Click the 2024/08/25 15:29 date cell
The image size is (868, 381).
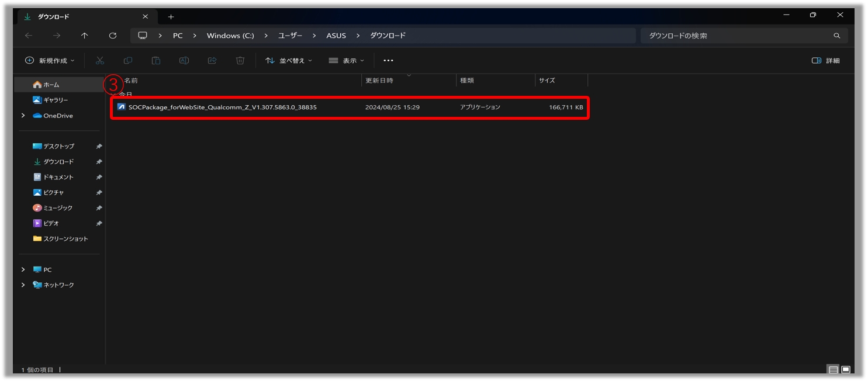[x=392, y=108]
